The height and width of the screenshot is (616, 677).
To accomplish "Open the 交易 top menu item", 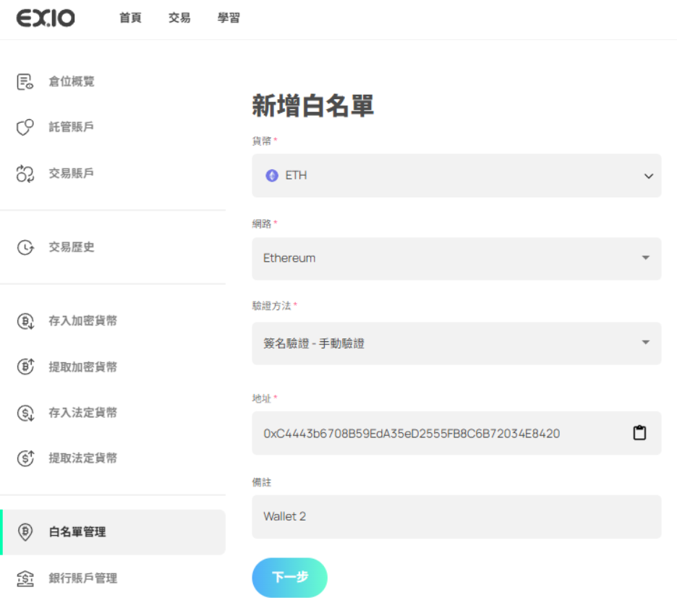I will pyautogui.click(x=179, y=19).
